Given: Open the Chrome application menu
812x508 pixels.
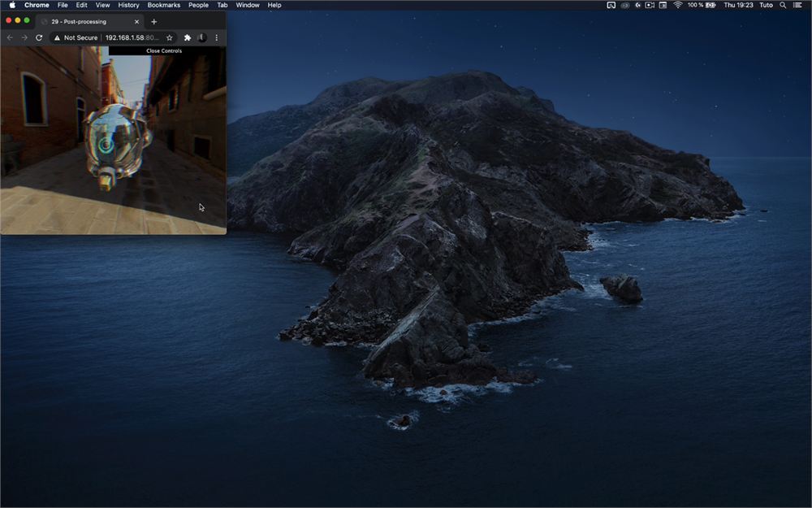Looking at the screenshot, I should coord(37,5).
